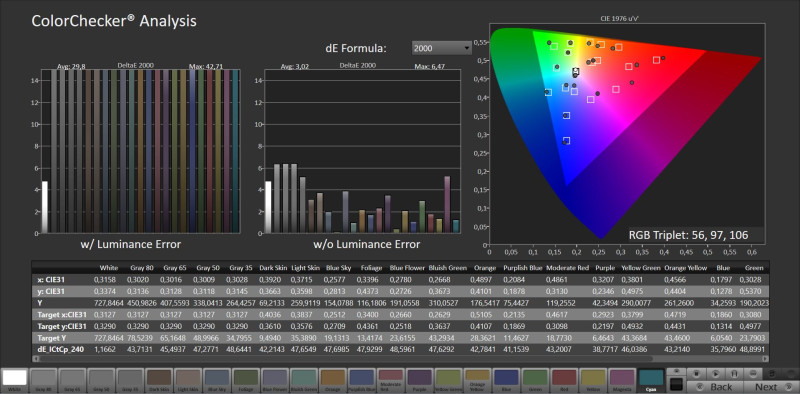Select the highlighted Cyan patch

click(651, 380)
